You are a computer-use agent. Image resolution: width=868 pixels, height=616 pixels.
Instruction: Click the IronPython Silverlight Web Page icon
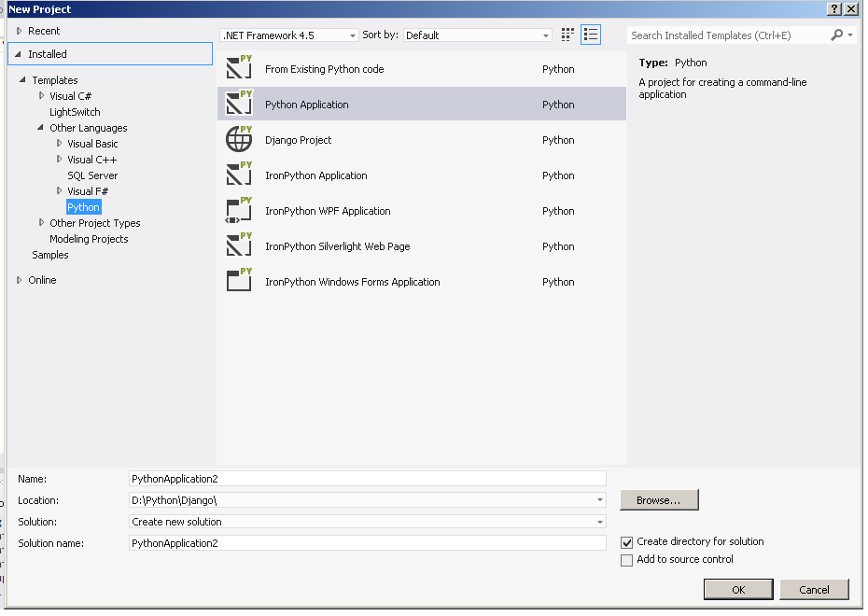tap(239, 245)
